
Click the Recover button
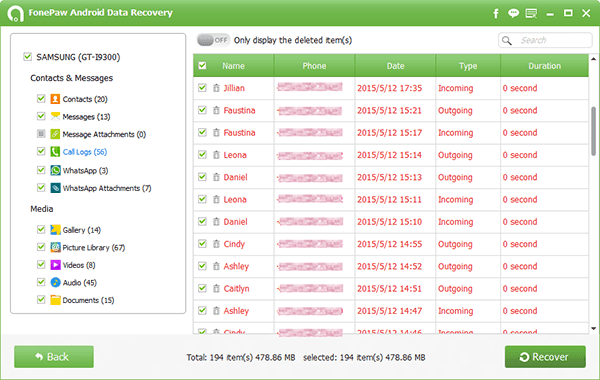(545, 357)
